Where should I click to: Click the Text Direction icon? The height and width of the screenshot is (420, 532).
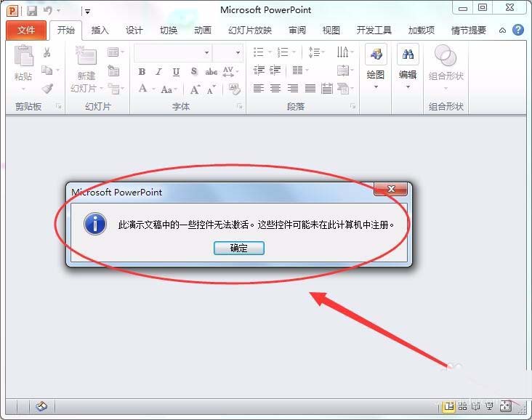pos(344,52)
